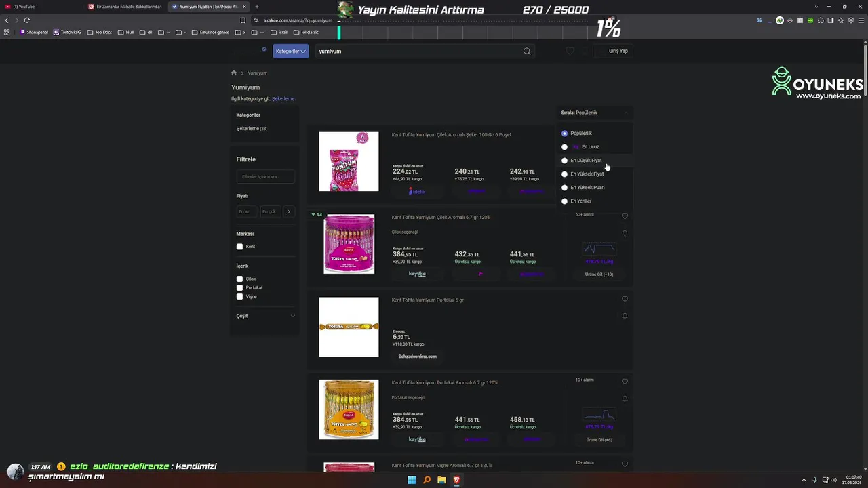The height and width of the screenshot is (488, 868).
Task: Favorite the Vişne Aromalı 6.7 gr 120'li product
Action: pyautogui.click(x=625, y=464)
